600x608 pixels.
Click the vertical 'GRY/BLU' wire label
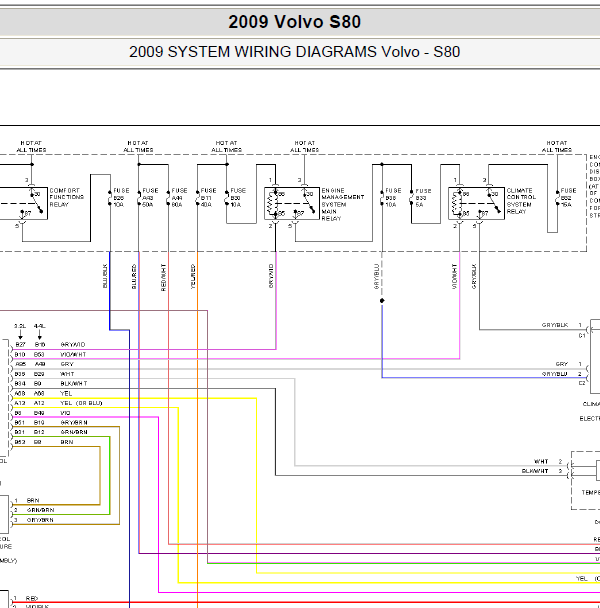coord(376,276)
